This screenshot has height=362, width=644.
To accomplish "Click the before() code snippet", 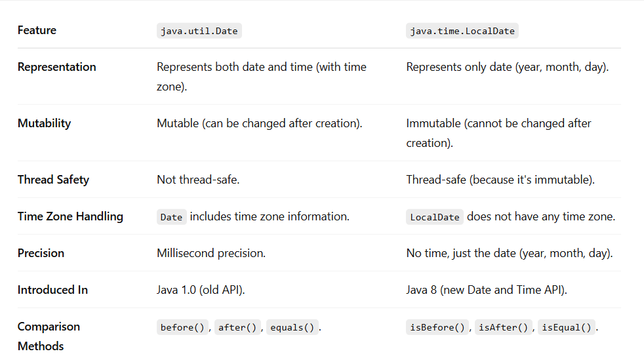I will point(183,327).
